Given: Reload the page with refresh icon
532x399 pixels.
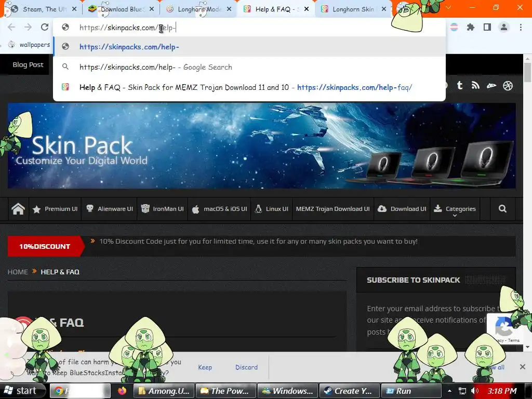Looking at the screenshot, I should [45, 27].
